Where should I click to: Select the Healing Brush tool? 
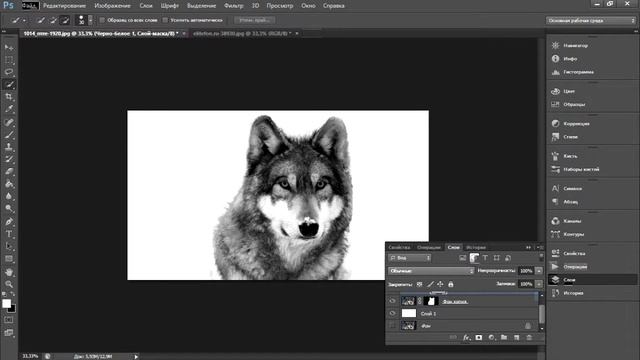coord(9,122)
